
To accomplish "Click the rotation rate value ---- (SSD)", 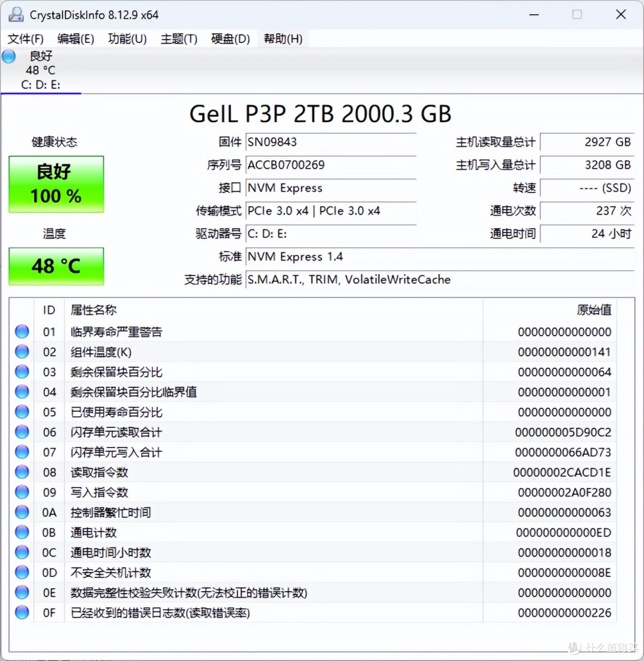I will (x=587, y=188).
